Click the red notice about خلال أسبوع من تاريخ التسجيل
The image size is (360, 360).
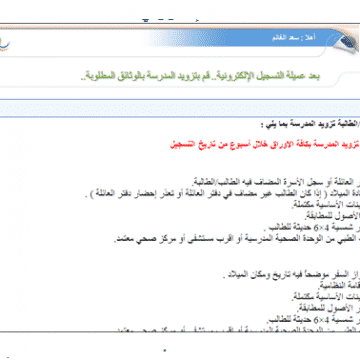[x=265, y=144]
